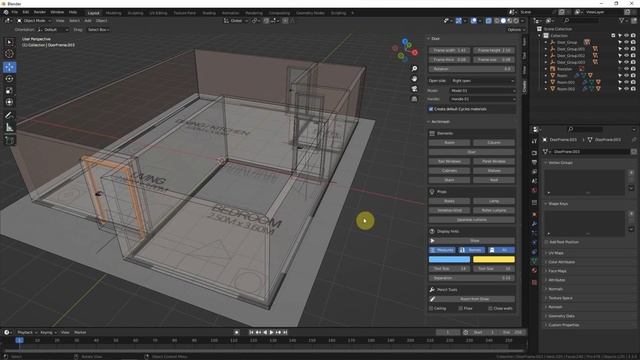Open the File menu
Viewport: 640px width, 360px height.
15,12
